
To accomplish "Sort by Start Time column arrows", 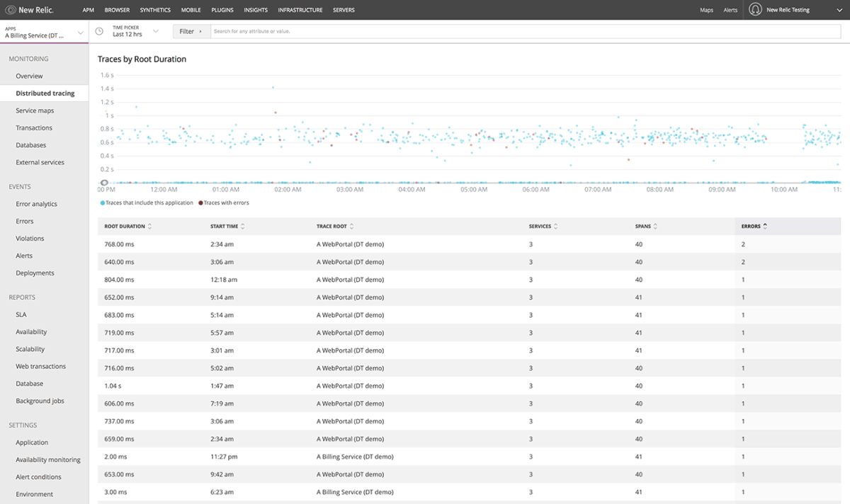I will (x=243, y=227).
